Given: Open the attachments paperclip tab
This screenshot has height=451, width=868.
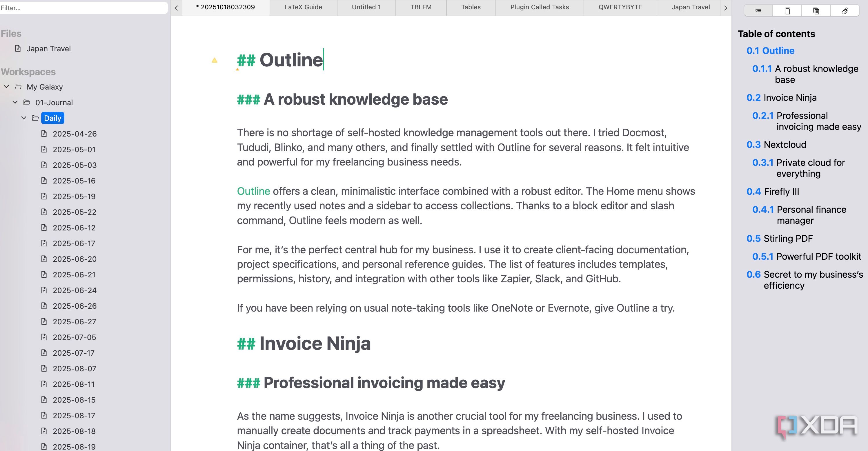Looking at the screenshot, I should click(x=845, y=11).
